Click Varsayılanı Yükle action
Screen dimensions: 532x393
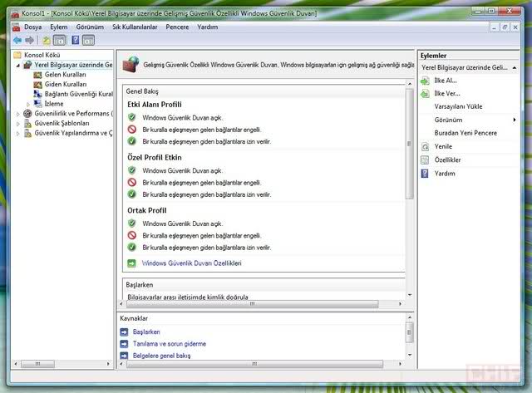(x=458, y=106)
